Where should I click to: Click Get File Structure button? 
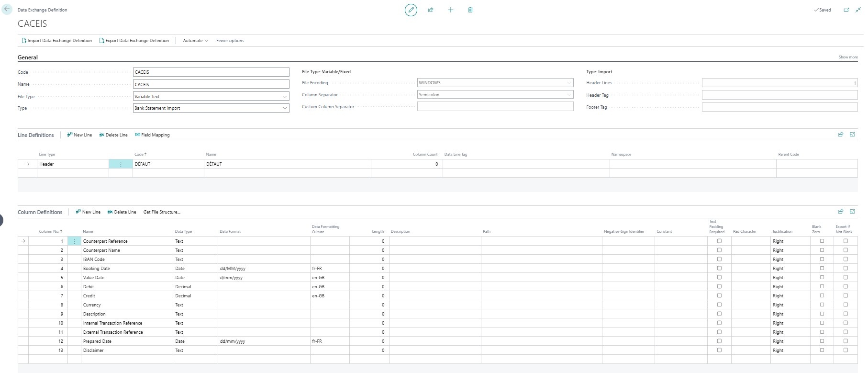(162, 212)
